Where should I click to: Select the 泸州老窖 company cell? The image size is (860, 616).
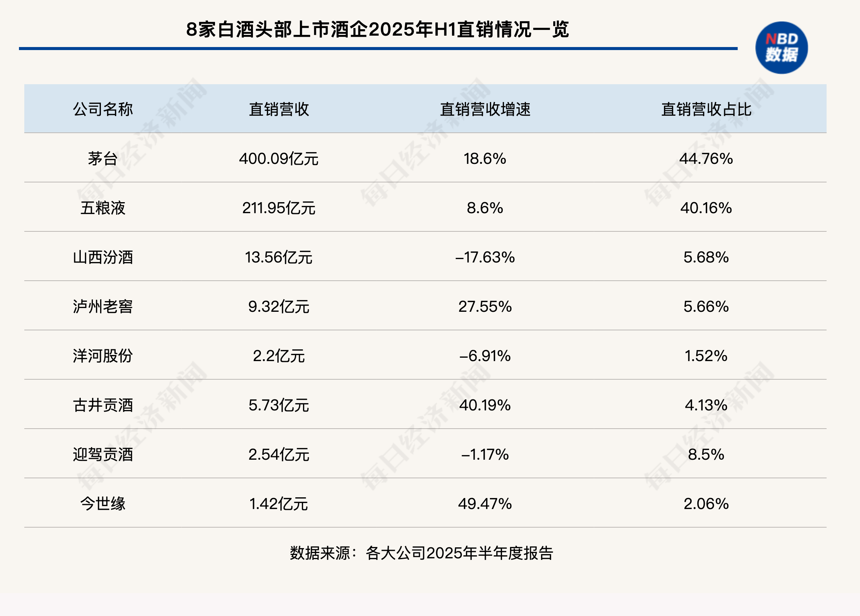(x=103, y=306)
